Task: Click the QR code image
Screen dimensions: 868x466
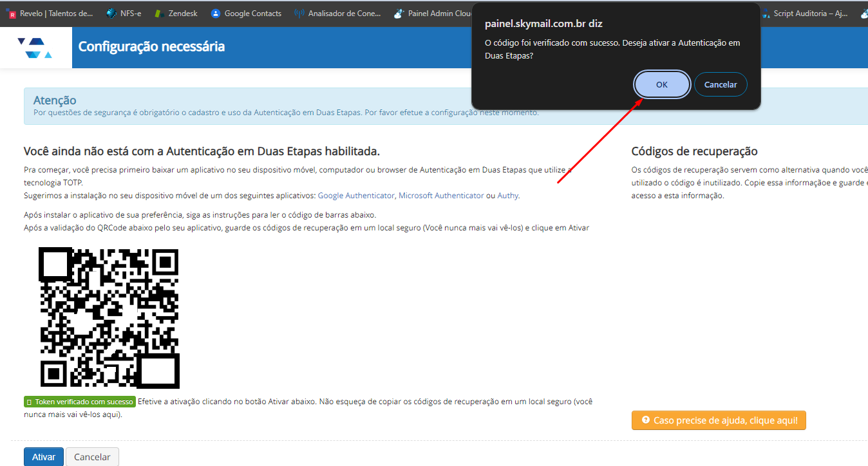Action: coord(109,319)
